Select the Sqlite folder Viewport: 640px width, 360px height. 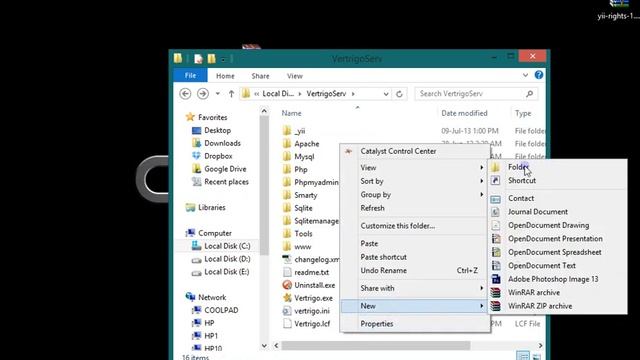303,208
